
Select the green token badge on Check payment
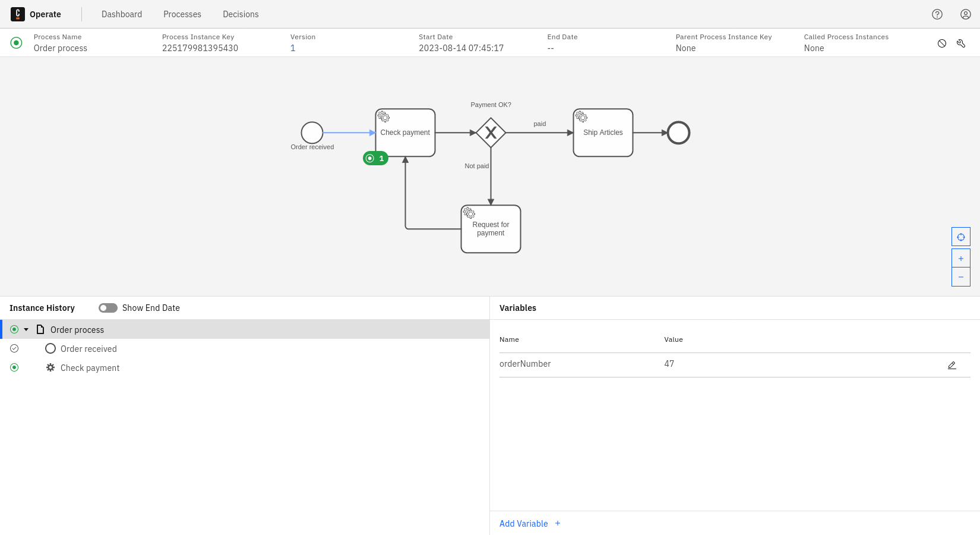pyautogui.click(x=375, y=158)
